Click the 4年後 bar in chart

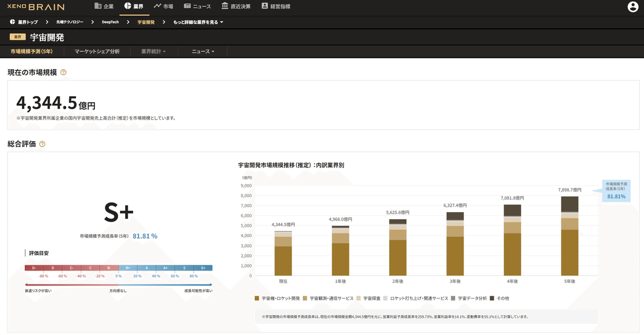[513, 240]
